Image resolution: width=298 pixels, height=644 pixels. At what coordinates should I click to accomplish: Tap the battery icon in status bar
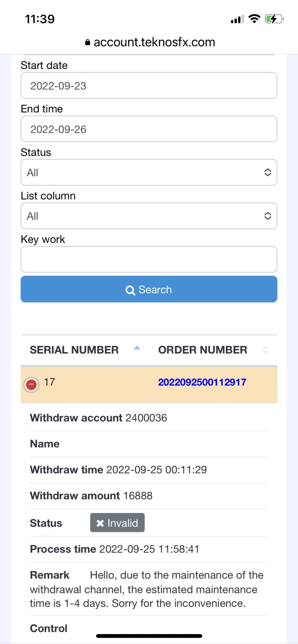coord(274,19)
